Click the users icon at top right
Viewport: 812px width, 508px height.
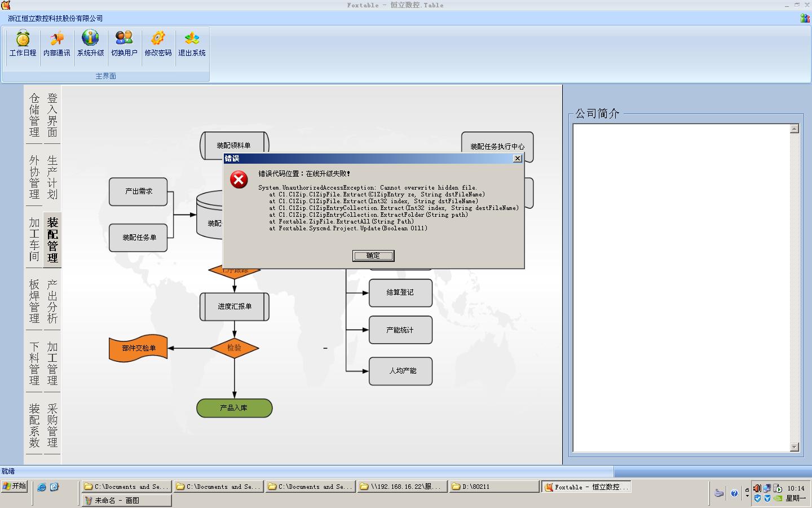click(805, 19)
